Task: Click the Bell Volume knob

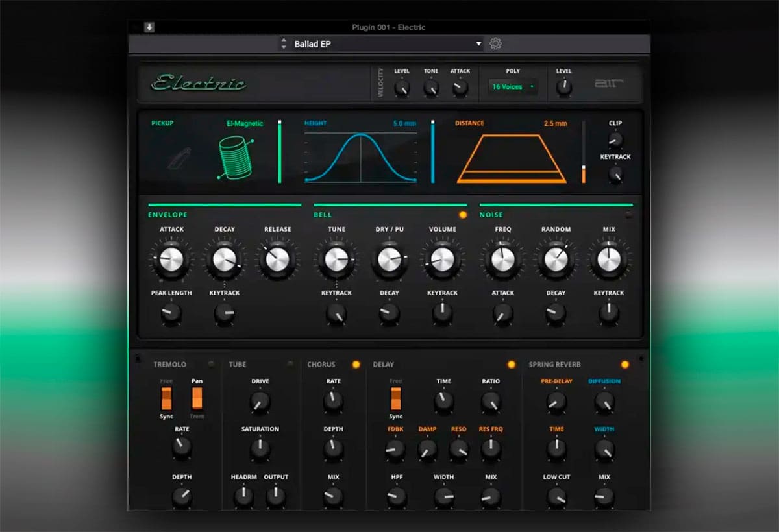Action: point(442,260)
